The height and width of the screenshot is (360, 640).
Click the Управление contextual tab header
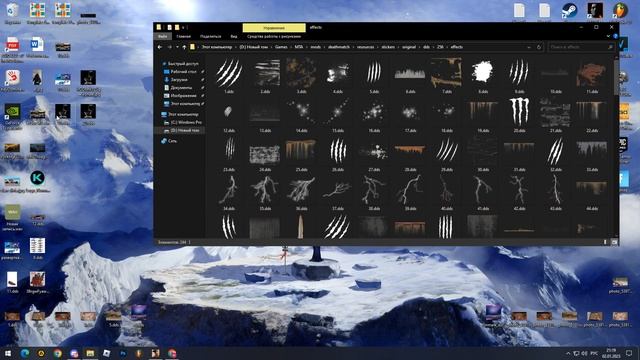[274, 28]
